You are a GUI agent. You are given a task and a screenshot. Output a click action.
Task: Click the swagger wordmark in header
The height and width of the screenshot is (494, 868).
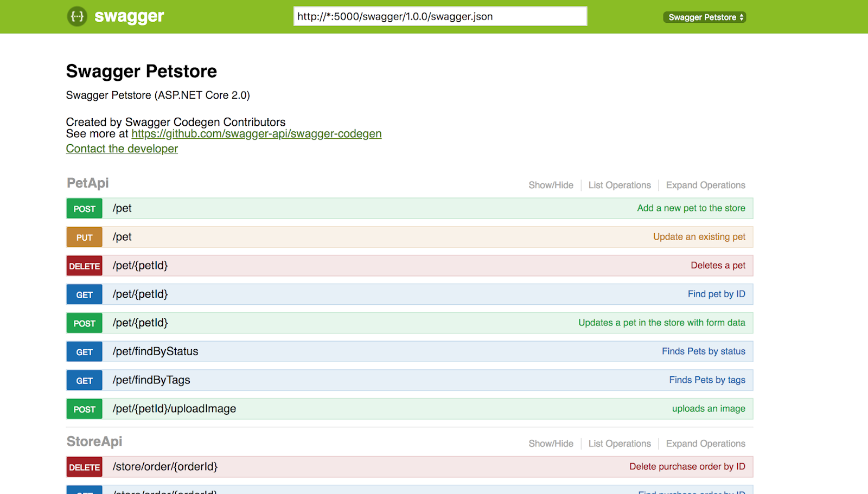click(129, 16)
